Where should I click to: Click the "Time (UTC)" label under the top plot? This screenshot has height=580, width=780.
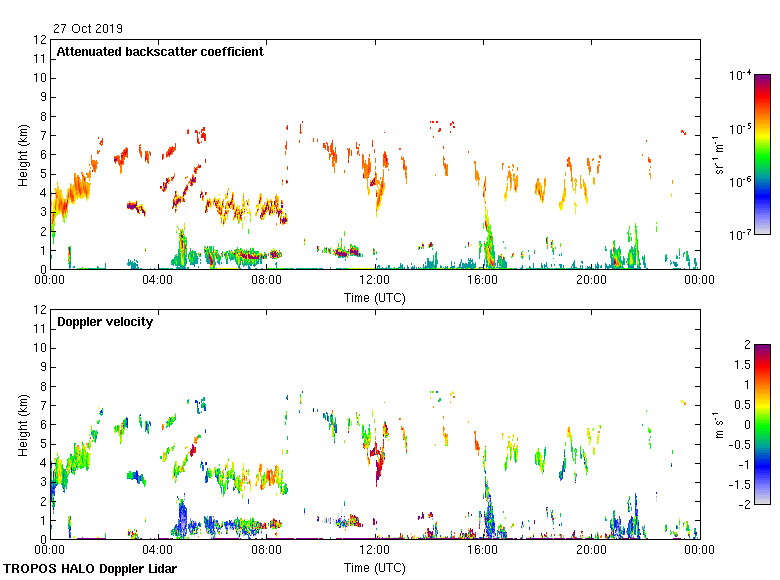coord(374,297)
